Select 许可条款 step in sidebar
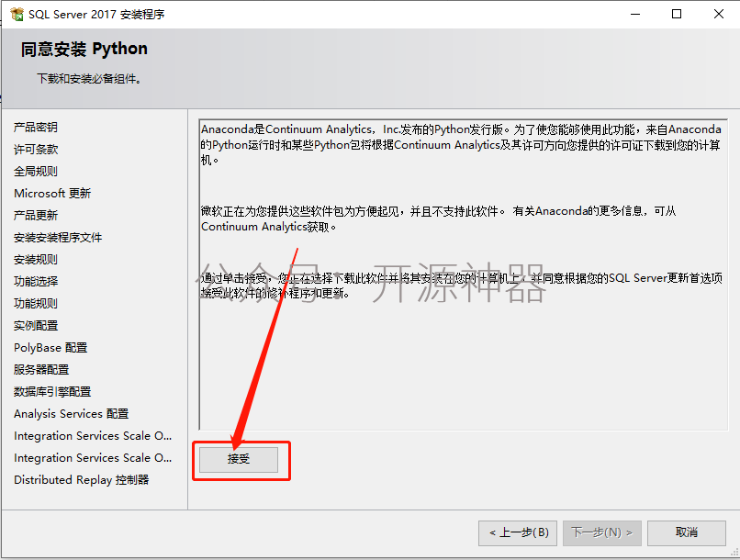Viewport: 740px width, 560px height. point(36,150)
